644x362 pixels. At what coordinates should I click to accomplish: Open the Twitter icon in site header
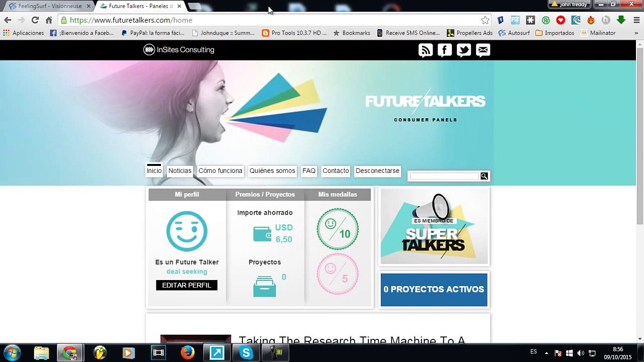click(464, 50)
